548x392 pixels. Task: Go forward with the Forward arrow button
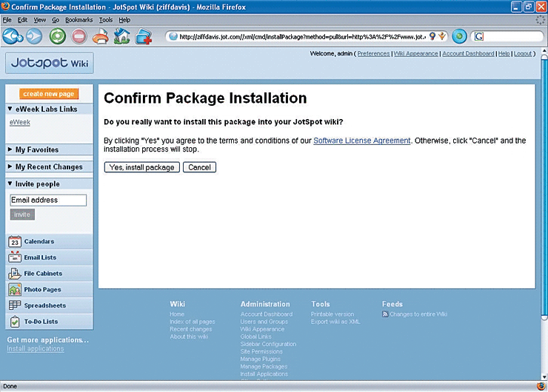(x=34, y=36)
